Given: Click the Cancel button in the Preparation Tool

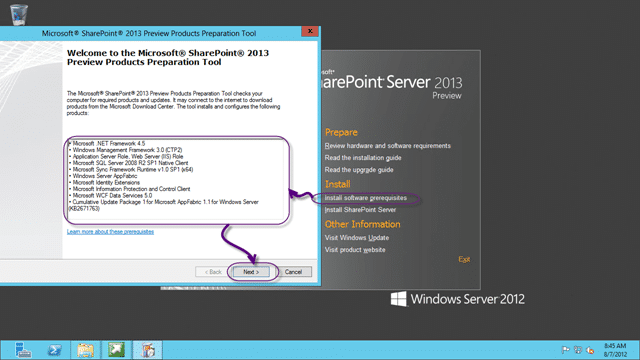Looking at the screenshot, I should (293, 272).
